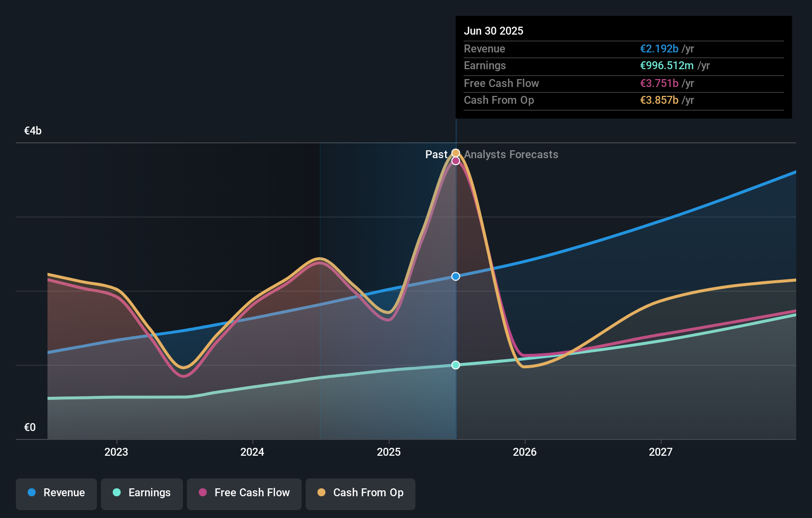Click the pink Free Cash Flow legend dot
Viewport: 812px width, 518px height.
pos(203,493)
